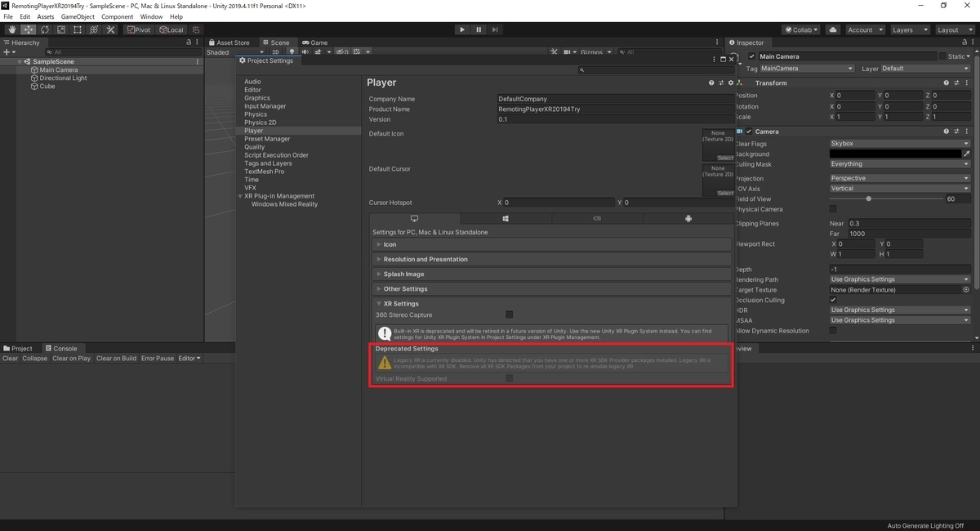The image size is (980, 531).
Task: Switch to iOS platform tab
Action: (597, 219)
